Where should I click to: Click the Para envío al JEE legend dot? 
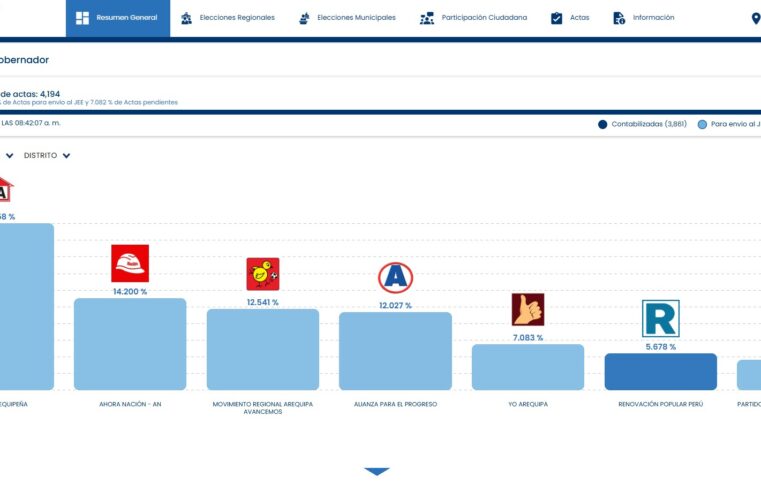tap(702, 124)
